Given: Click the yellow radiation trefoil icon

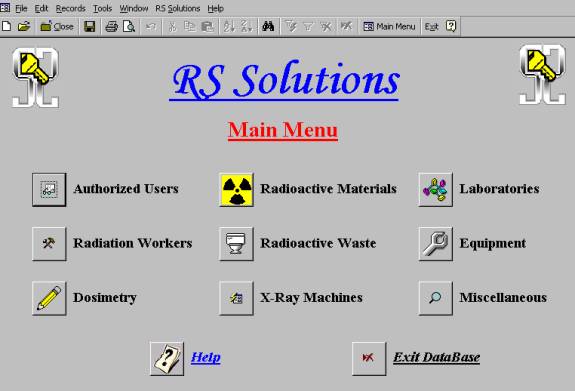Looking at the screenshot, I should point(237,190).
